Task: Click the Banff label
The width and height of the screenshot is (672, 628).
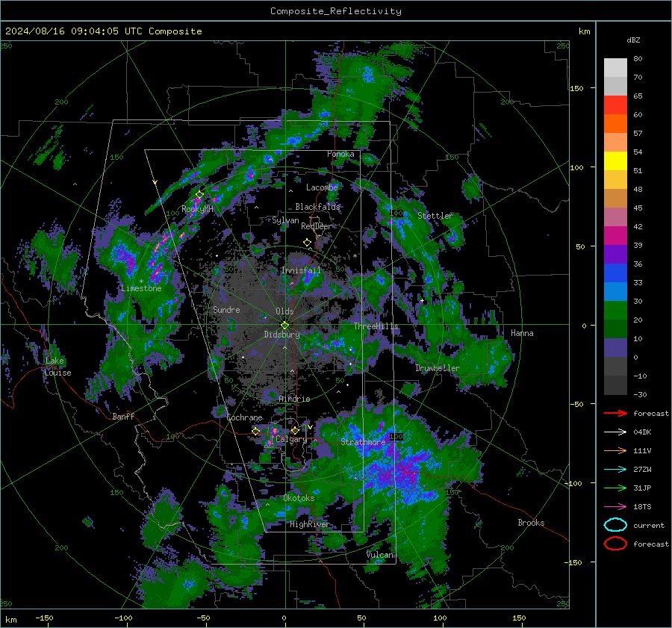Action: click(123, 416)
